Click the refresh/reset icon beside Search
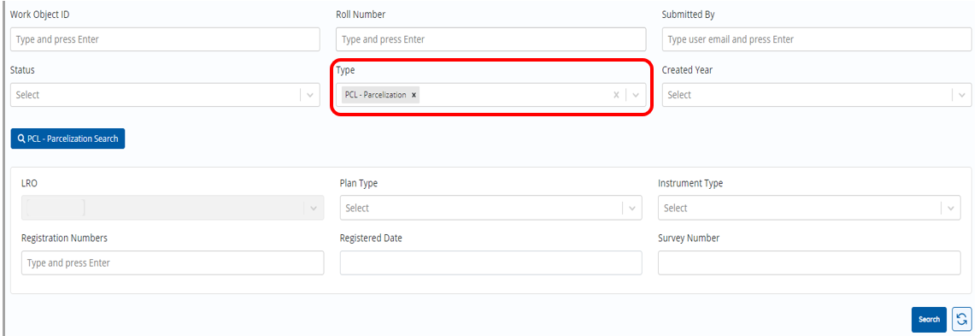The height and width of the screenshot is (336, 980). click(x=961, y=319)
